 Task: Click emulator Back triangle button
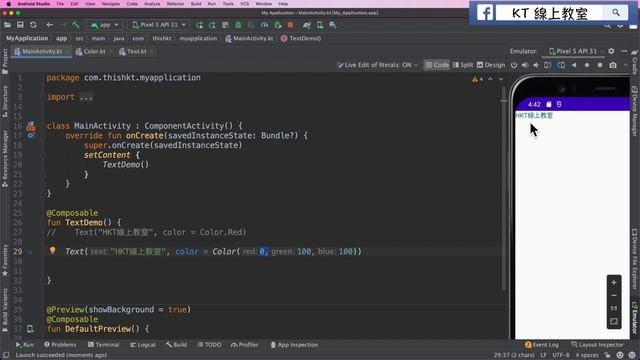click(574, 65)
